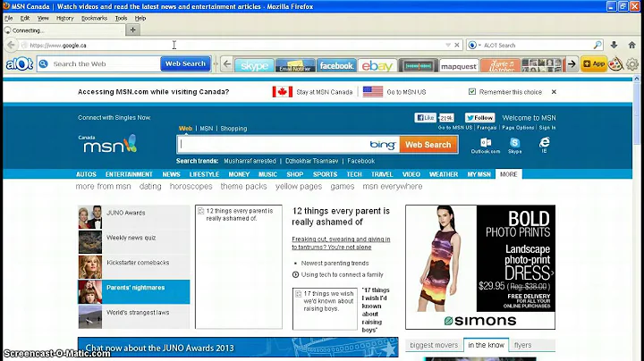Screen dimensions: 644x361
Task: Open the Musharraf arrested search trend
Action: [250, 161]
